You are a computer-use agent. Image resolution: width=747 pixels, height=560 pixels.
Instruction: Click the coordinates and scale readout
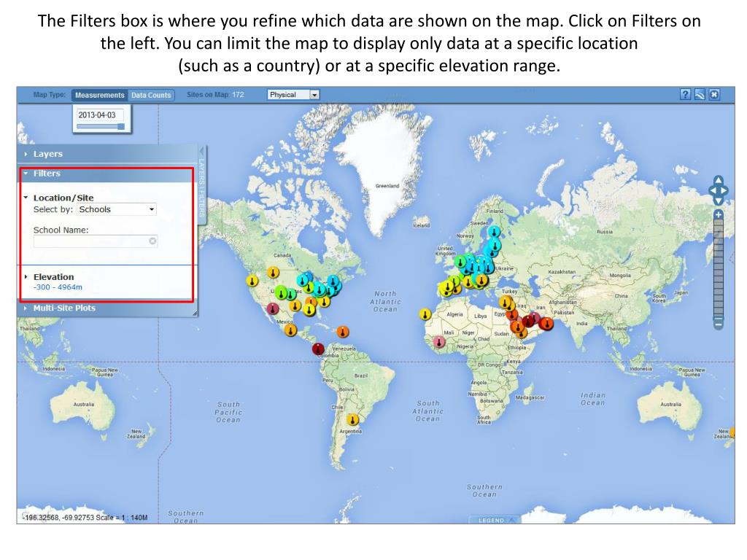pos(85,517)
